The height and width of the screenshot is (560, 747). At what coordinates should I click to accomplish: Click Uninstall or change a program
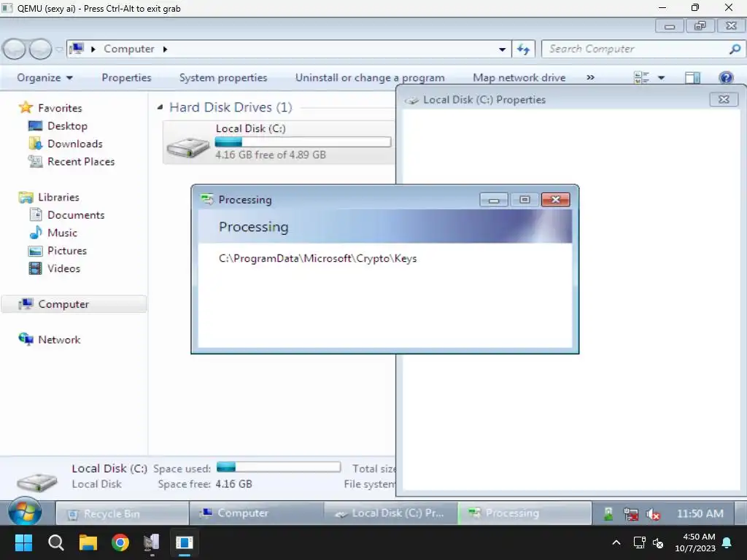tap(370, 77)
